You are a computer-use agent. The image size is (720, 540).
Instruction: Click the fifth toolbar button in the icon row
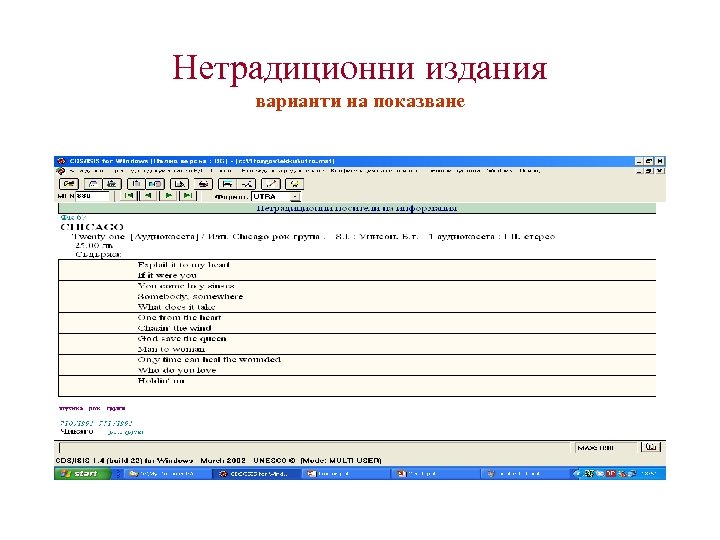click(155, 184)
